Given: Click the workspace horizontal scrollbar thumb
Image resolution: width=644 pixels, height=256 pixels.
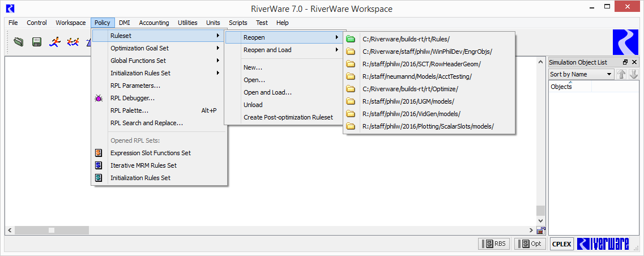Looking at the screenshot, I should click(x=51, y=230).
